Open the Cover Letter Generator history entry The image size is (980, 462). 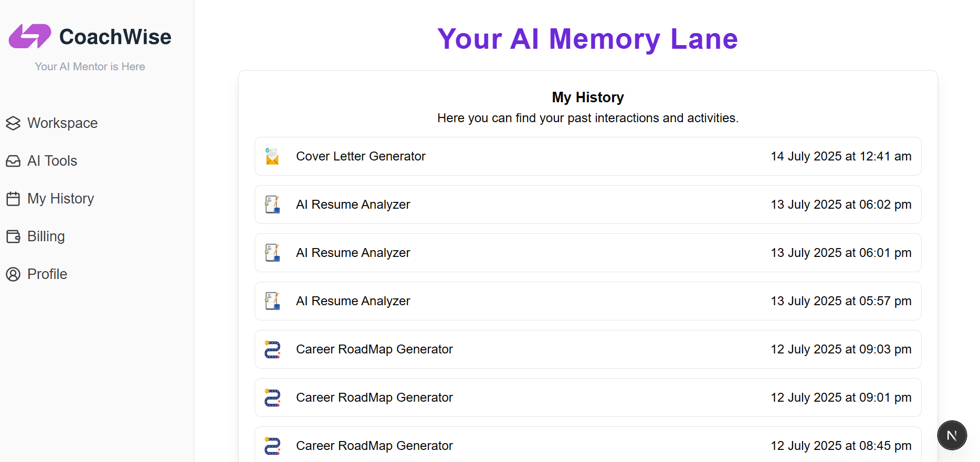pos(587,156)
